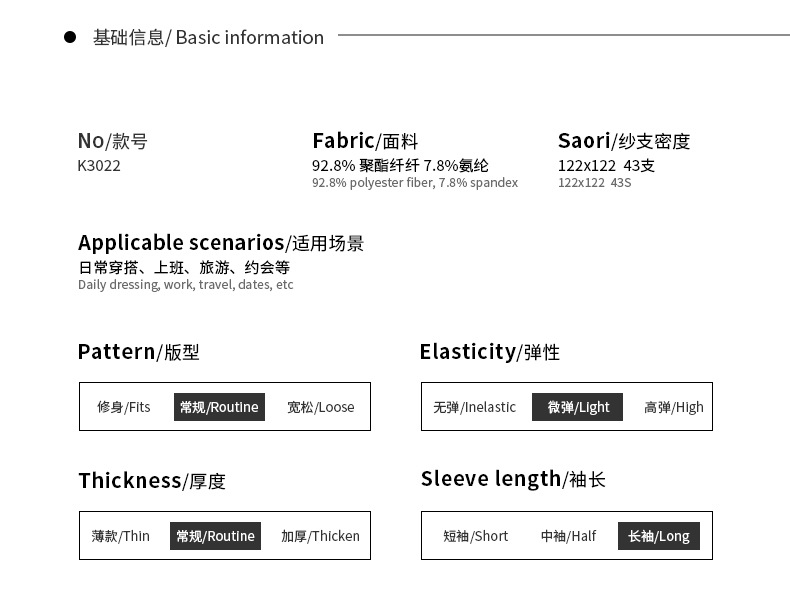The image size is (790, 604).
Task: Click the Elasticity/弹性 heading
Action: [x=490, y=352]
